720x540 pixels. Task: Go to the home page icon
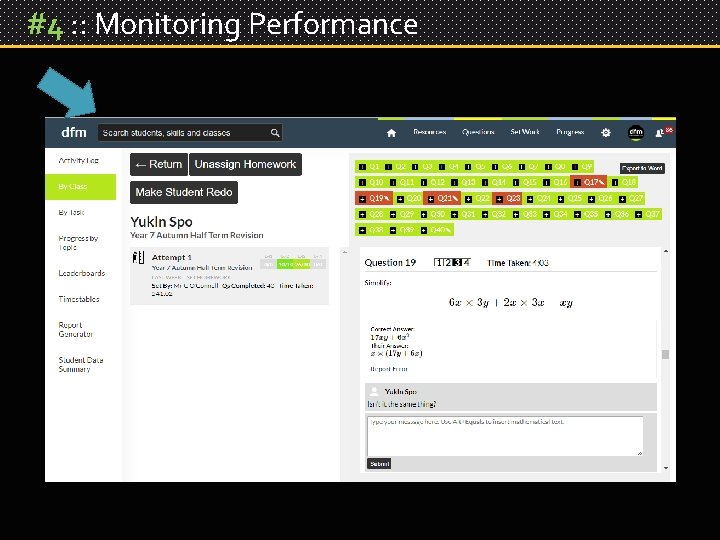pos(391,133)
